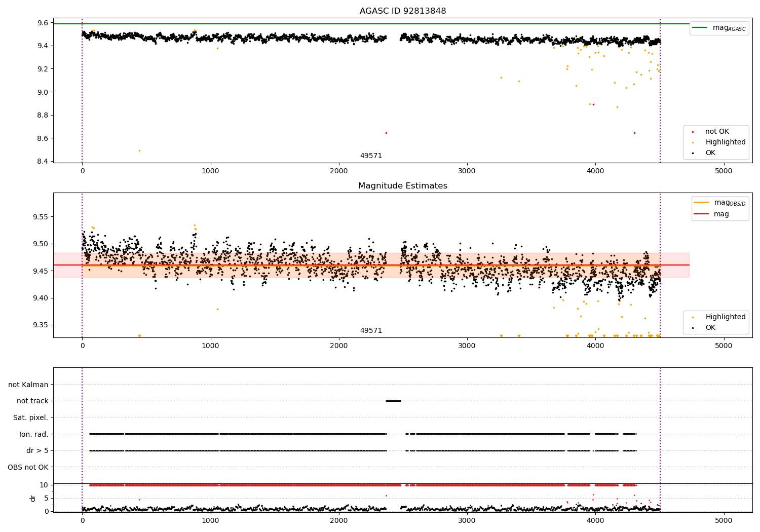Click the 9.6 tick on the top plot
This screenshot has width=760, height=532.
point(43,23)
